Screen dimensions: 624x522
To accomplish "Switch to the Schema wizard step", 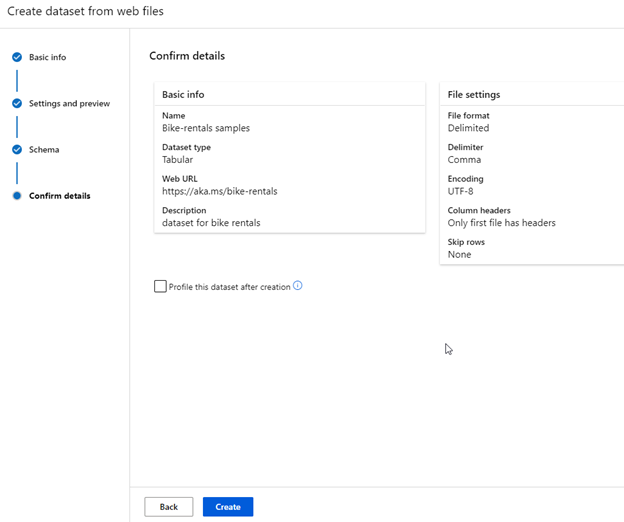I will (44, 150).
